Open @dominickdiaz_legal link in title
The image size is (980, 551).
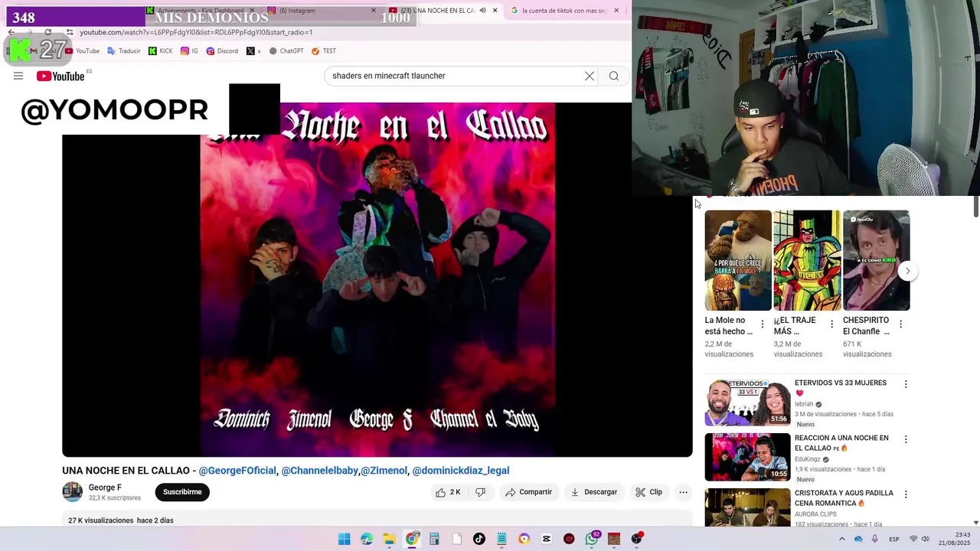click(461, 471)
